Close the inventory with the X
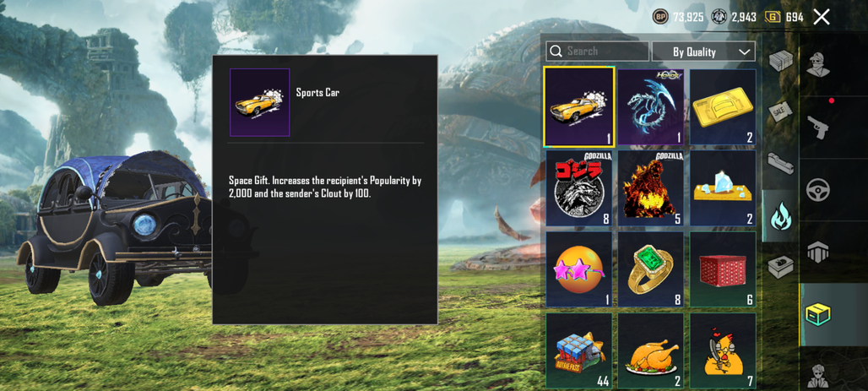The image size is (868, 391). pyautogui.click(x=822, y=17)
